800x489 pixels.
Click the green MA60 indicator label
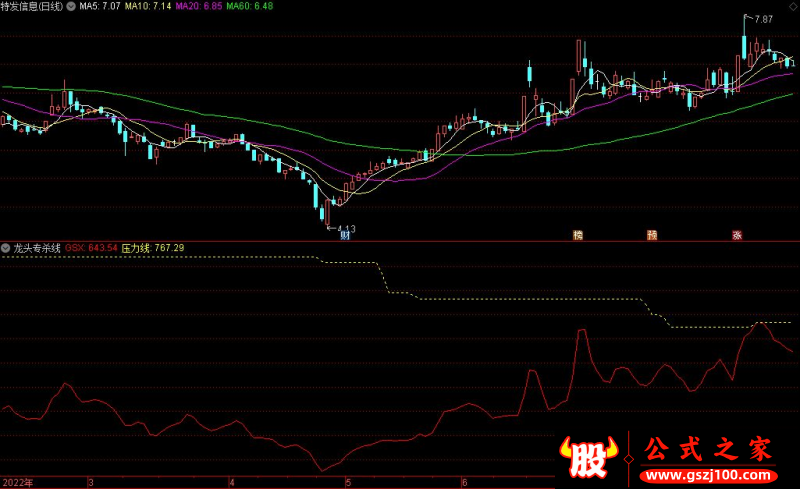coord(250,6)
